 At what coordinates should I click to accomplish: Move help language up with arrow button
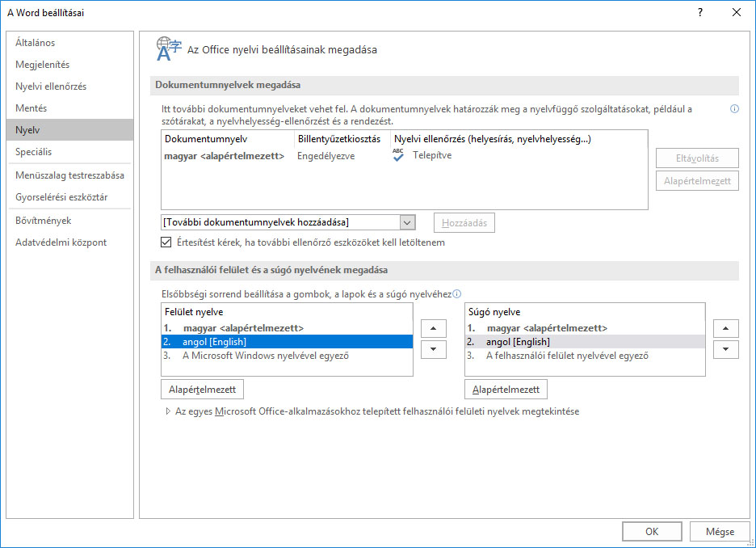[725, 328]
